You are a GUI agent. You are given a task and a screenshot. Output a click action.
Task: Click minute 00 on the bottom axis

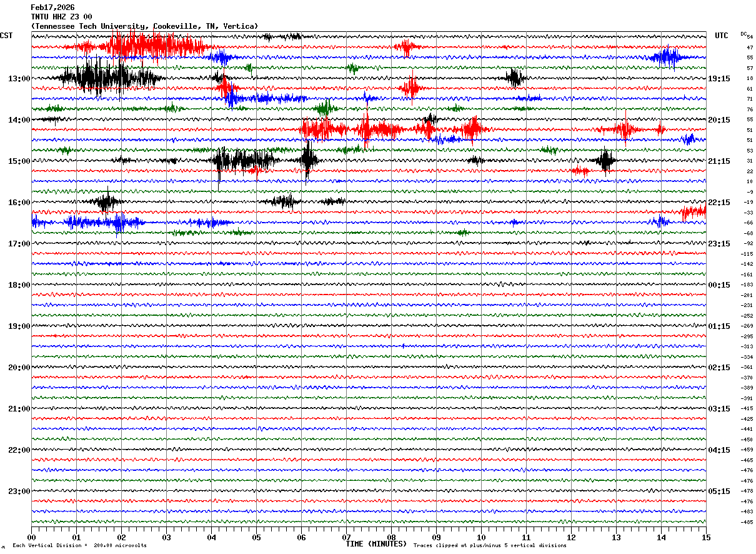click(32, 537)
